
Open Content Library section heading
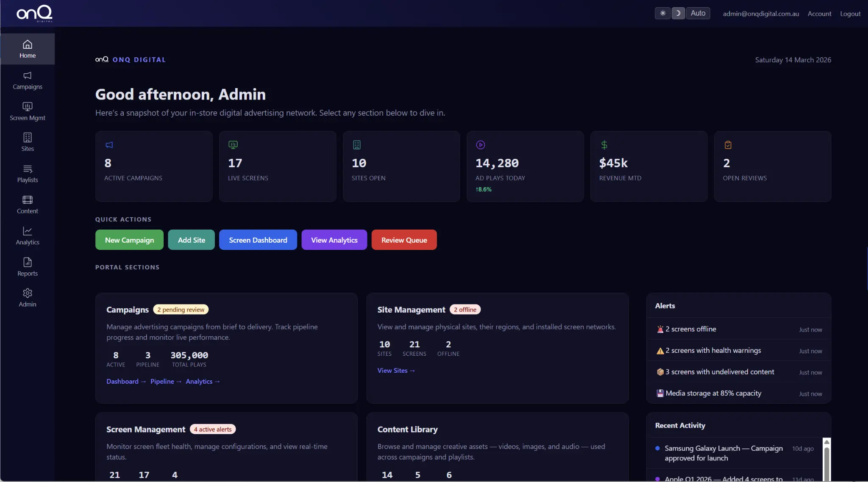(x=407, y=429)
